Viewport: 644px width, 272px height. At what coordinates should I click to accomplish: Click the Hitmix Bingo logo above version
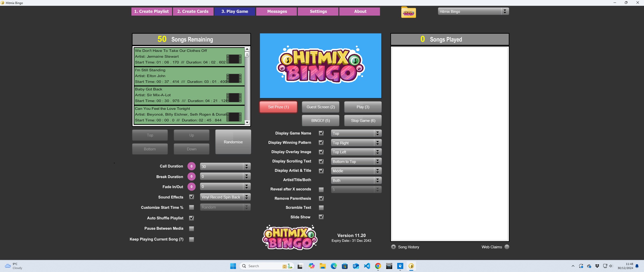click(x=290, y=237)
